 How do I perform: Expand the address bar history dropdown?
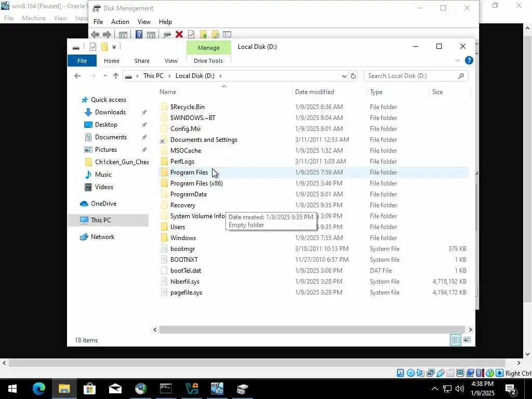(x=344, y=76)
